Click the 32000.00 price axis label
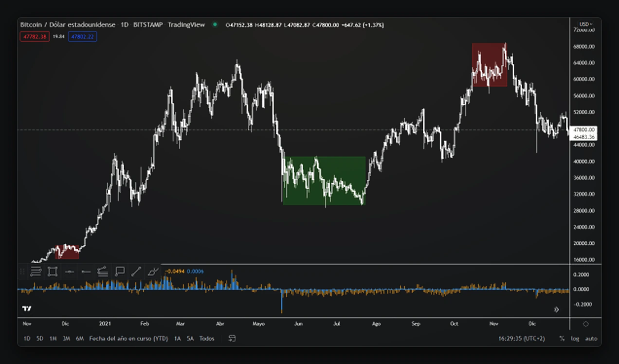The height and width of the screenshot is (364, 619). tap(584, 194)
